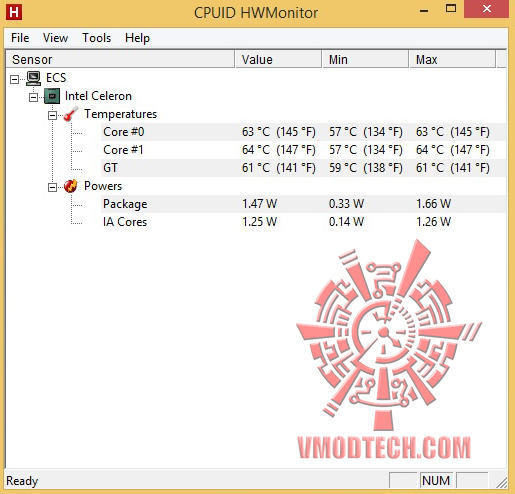Collapse the Powers group
Viewport: 515px width, 494px height.
pyautogui.click(x=52, y=187)
